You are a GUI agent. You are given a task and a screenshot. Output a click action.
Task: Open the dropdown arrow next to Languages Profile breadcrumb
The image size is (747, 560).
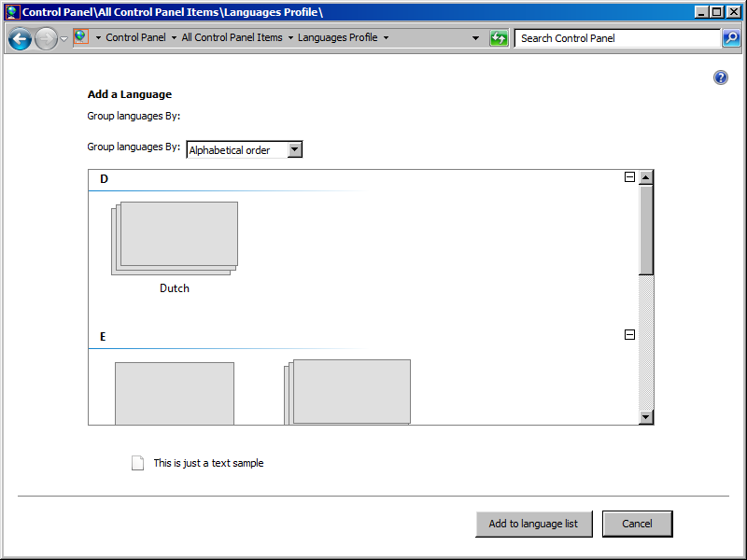click(x=384, y=38)
